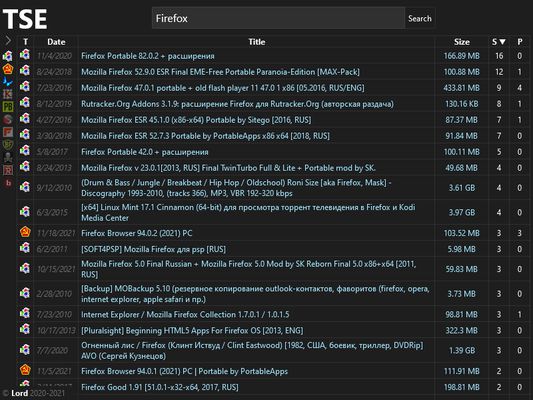
Task: Open Mozilla Firefox 5.0 Final Russian link
Action: (248, 269)
